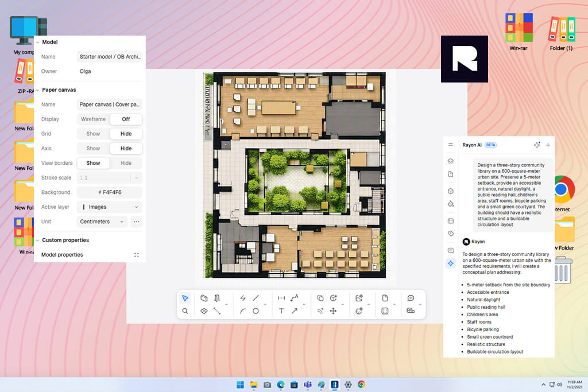The height and width of the screenshot is (392, 588).
Task: Set Display to Wireframe
Action: (x=94, y=119)
